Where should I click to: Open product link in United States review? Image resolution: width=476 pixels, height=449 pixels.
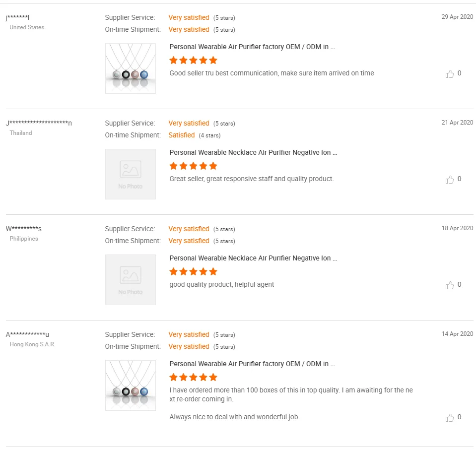click(x=252, y=47)
